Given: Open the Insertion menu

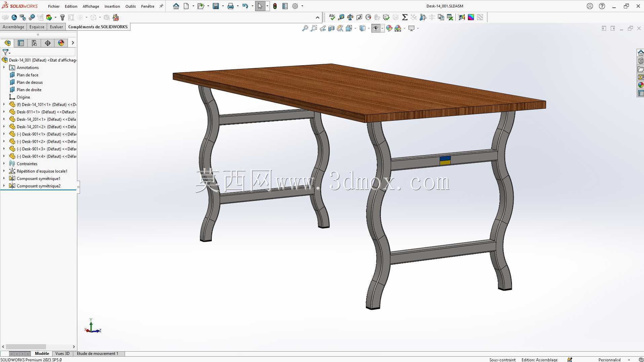Looking at the screenshot, I should coord(112,6).
